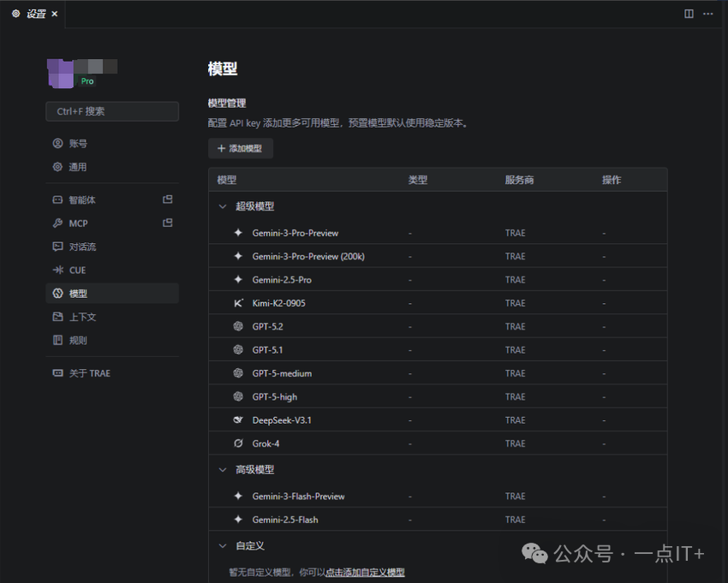
Task: Click the GPT-5-medium OpenAI icon
Action: 238,372
